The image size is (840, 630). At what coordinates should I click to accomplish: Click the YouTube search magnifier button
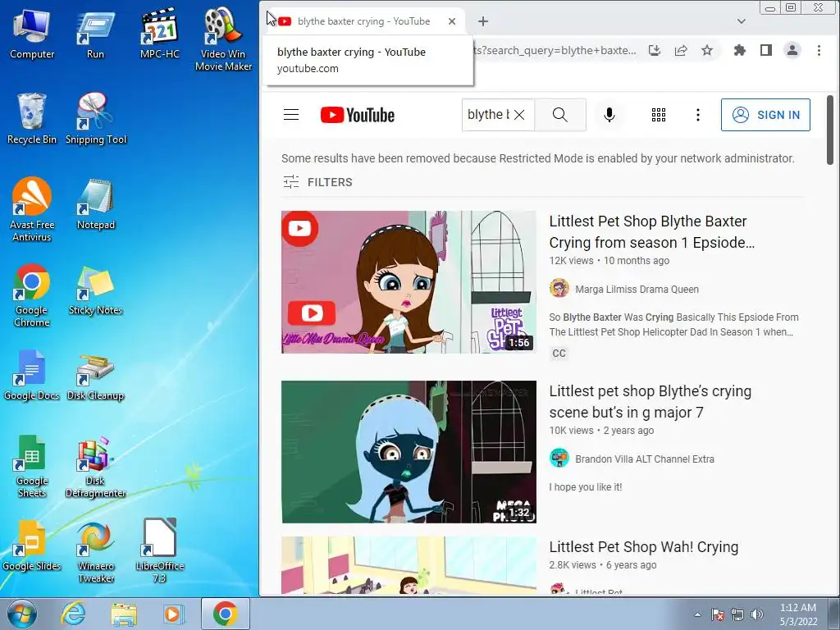coord(559,115)
